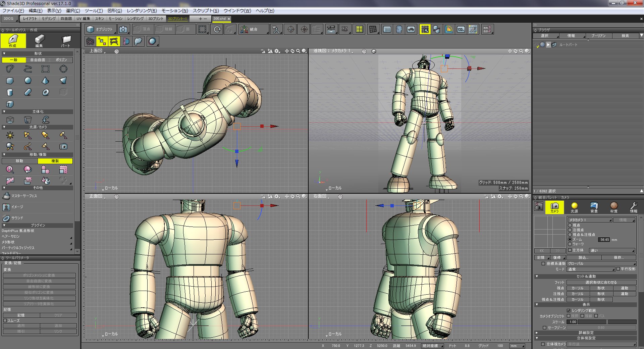Enable the safe zone checkbox
This screenshot has width=644, height=349.
(x=545, y=328)
